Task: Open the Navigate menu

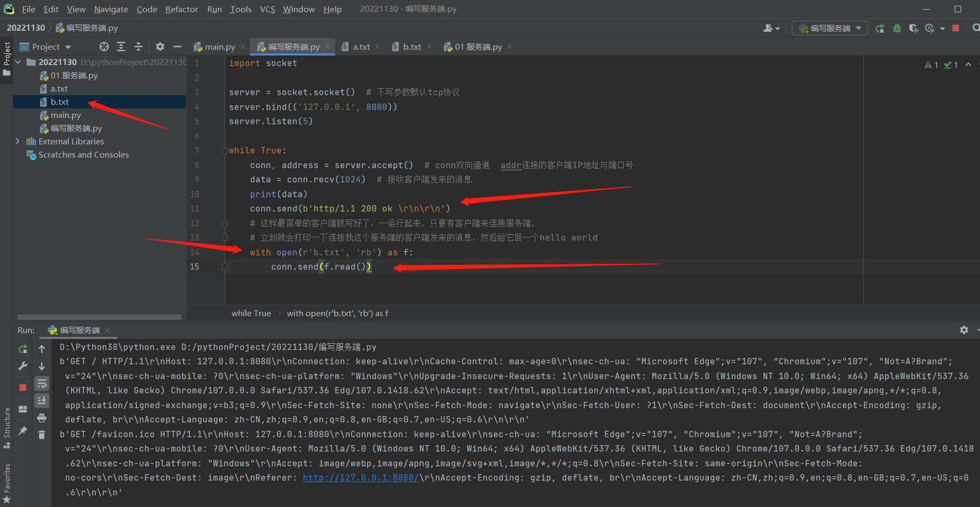Action: tap(111, 9)
